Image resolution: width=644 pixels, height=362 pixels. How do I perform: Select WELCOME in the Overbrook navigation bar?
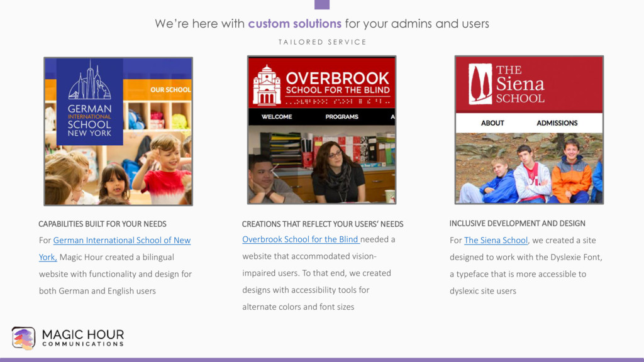point(277,117)
